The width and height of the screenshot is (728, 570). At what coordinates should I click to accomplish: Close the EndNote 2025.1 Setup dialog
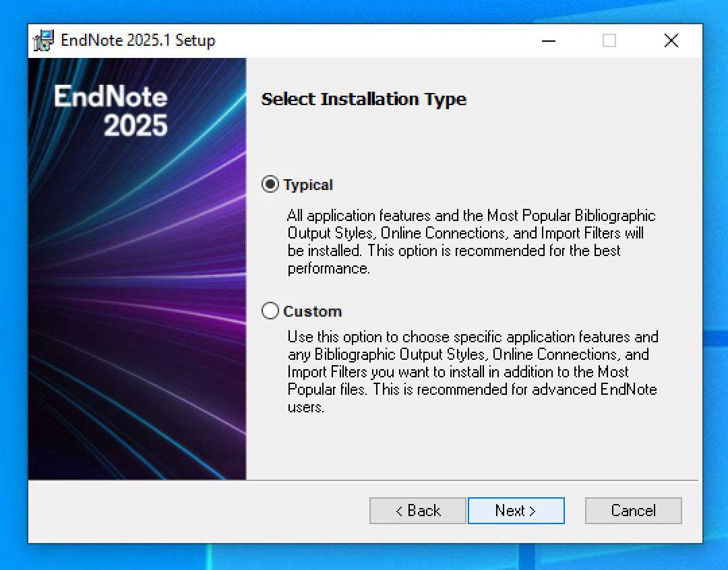pos(671,40)
